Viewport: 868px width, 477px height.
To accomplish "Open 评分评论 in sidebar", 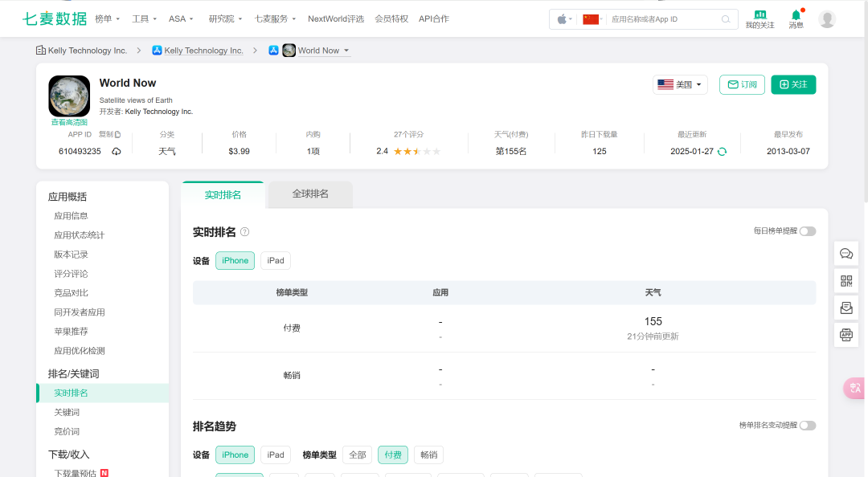I will [71, 274].
